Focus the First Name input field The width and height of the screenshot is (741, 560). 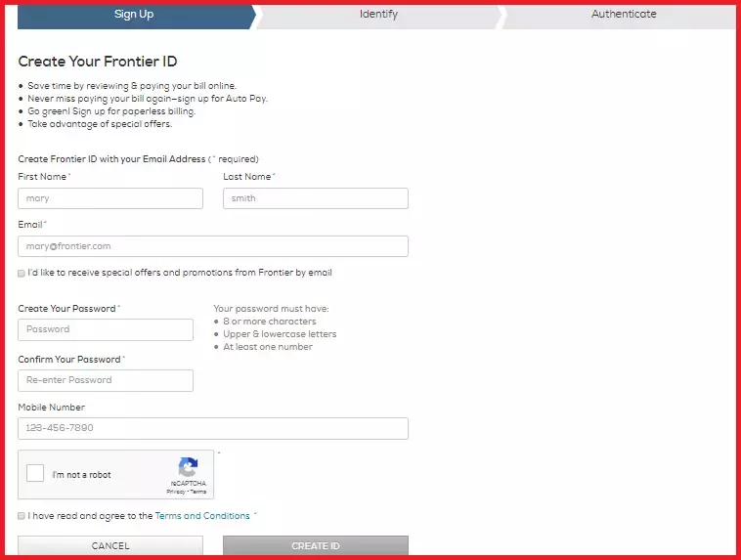[110, 198]
